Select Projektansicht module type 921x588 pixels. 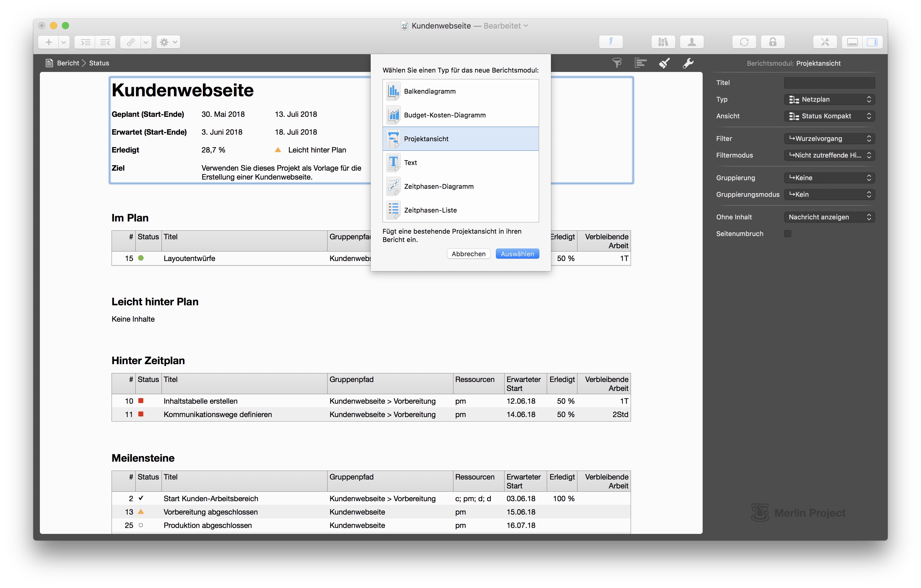point(460,139)
